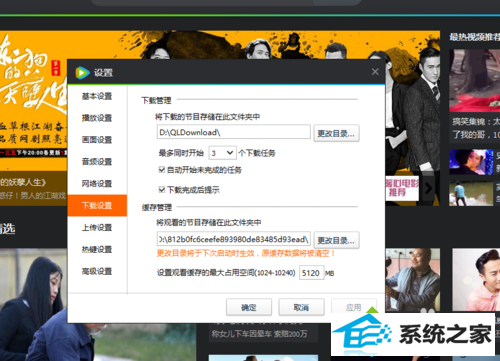The height and width of the screenshot is (361, 500).
Task: Click the 取消 button
Action: tap(301, 307)
